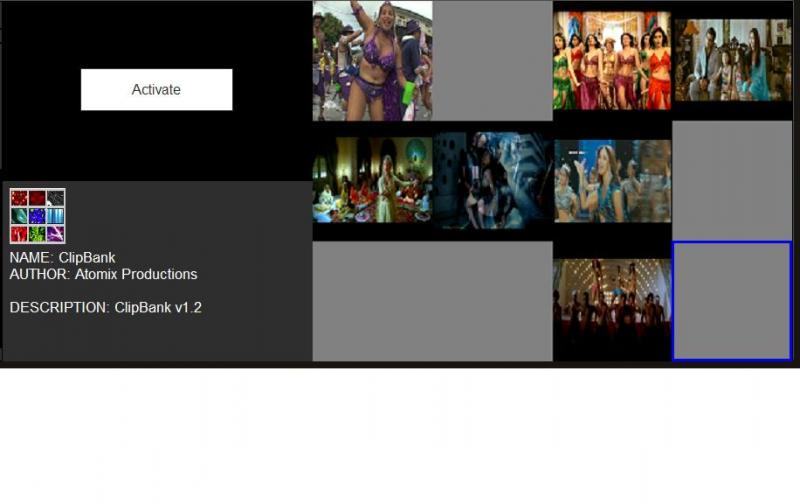Click the DESCRIPTION: ClipBank v1.2 text
800x504 pixels.
(x=105, y=308)
